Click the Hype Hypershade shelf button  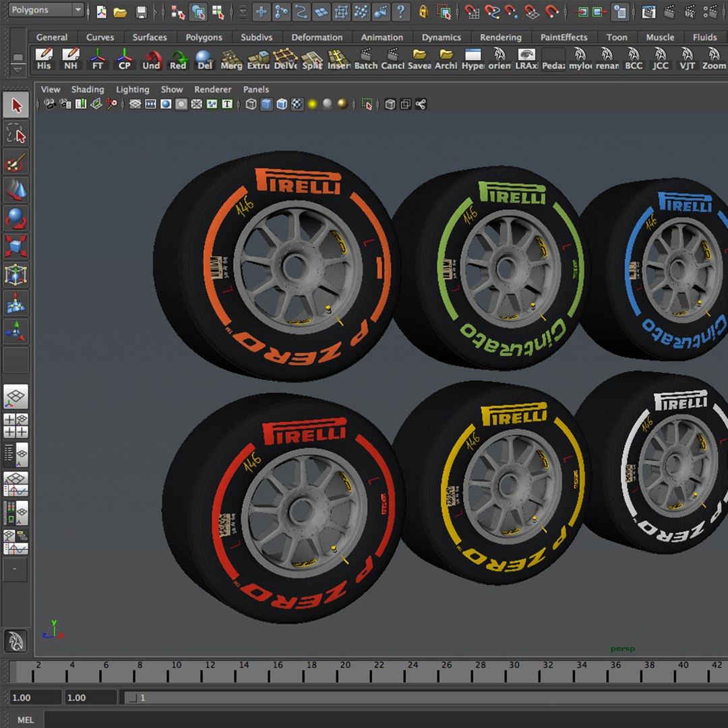point(473,59)
